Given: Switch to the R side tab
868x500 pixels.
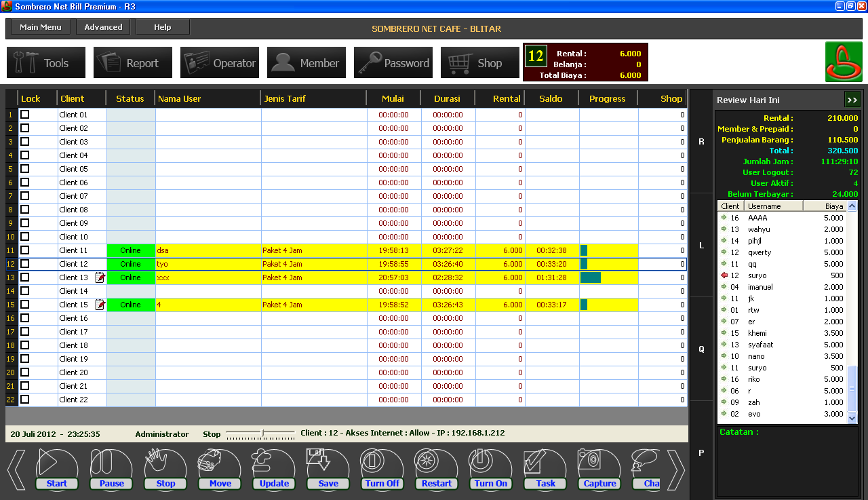Looking at the screenshot, I should tap(701, 142).
